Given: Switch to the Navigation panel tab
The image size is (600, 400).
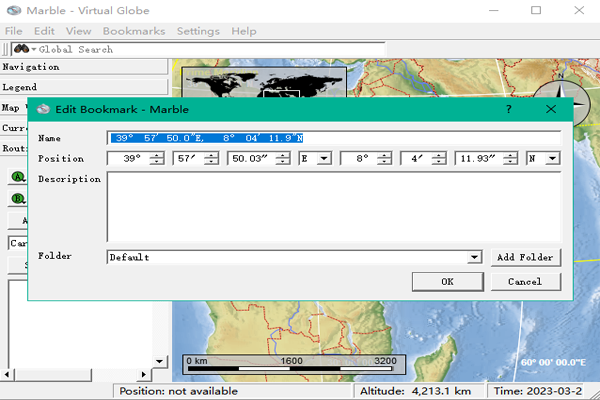Looking at the screenshot, I should click(84, 67).
